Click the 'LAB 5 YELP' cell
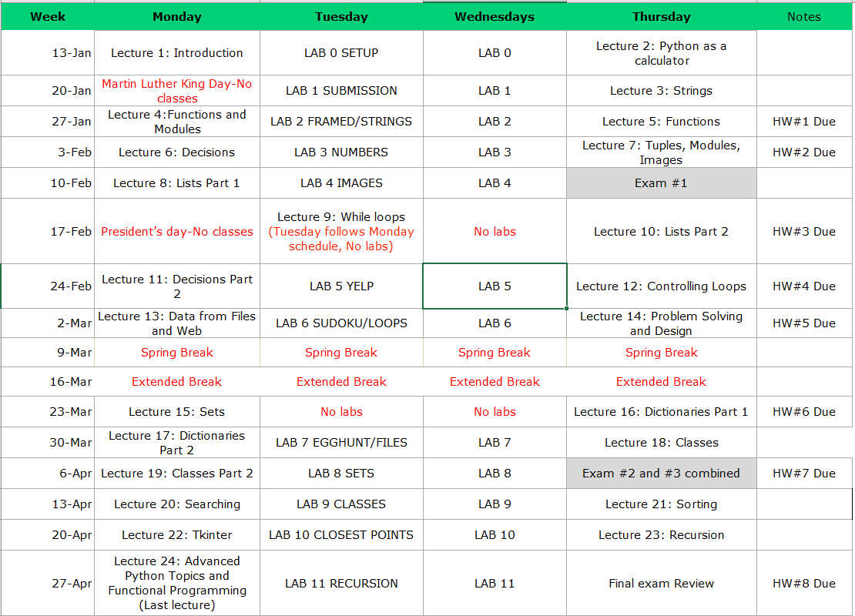Viewport: 855px width, 616px height. tap(341, 286)
